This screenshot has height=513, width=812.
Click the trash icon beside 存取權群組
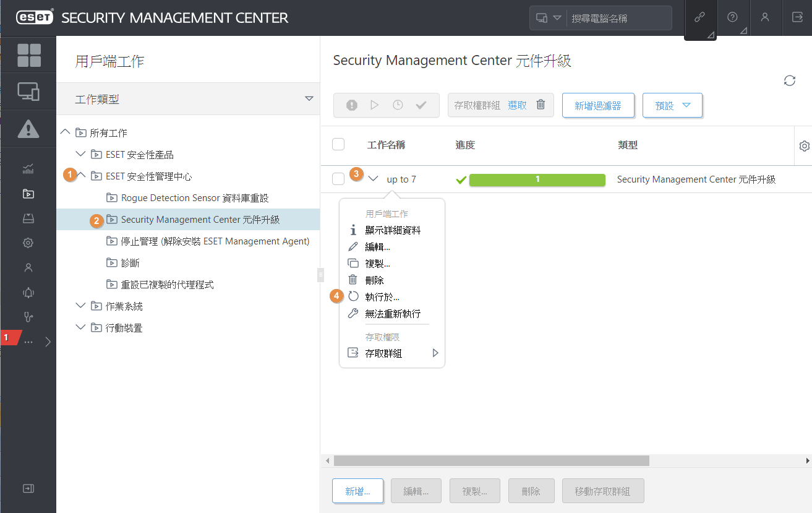pyautogui.click(x=541, y=105)
